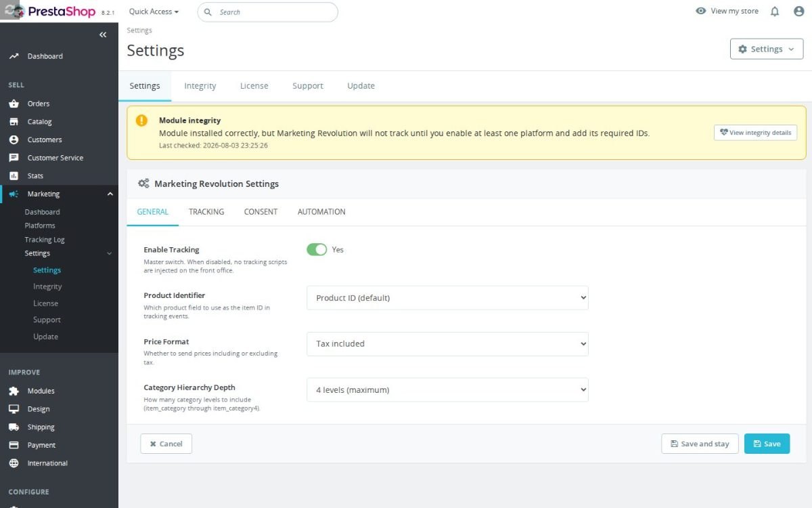Screen dimensions: 812x508
Task: Click the "Last checked: 2026-08-03 23:25:26" text
Action: pos(213,146)
